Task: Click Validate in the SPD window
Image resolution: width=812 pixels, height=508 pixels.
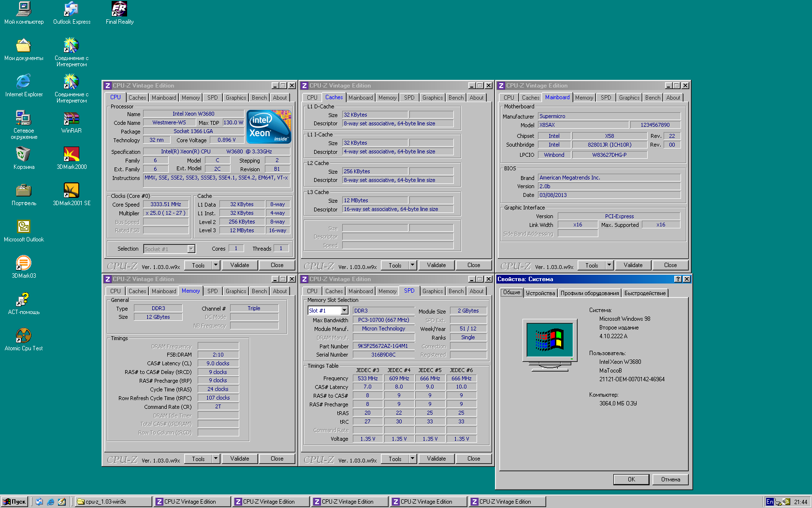Action: 436,459
